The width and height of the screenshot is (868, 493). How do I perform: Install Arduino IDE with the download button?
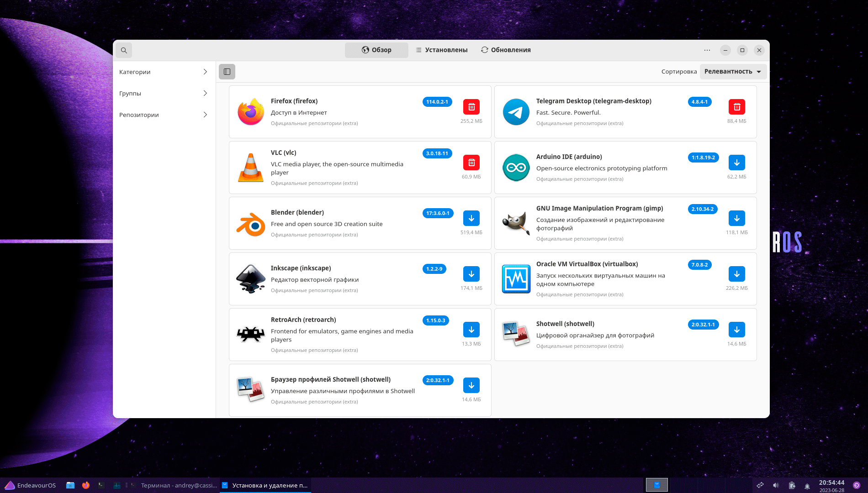click(x=737, y=163)
